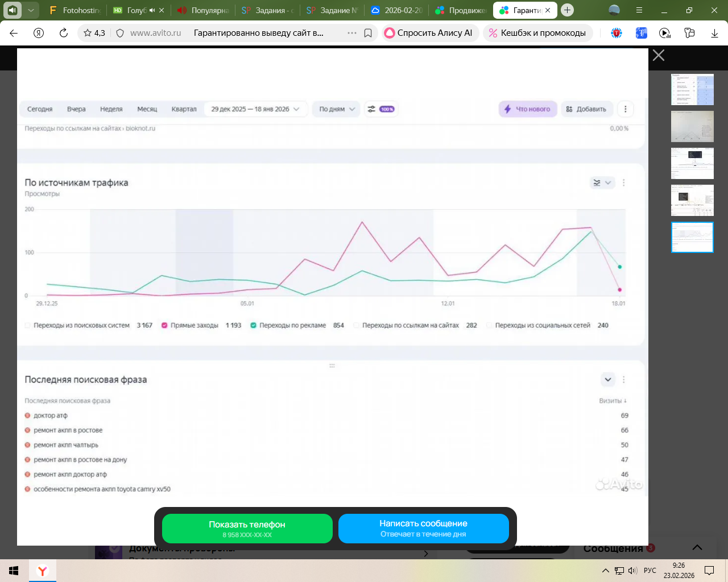Open the new tab plus button
This screenshot has width=728, height=582.
[x=567, y=10]
